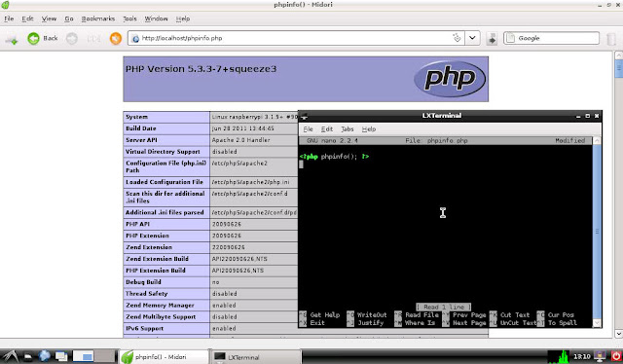Click the 'Build Date' row label
Screen dimensions: 623x364
141,128
